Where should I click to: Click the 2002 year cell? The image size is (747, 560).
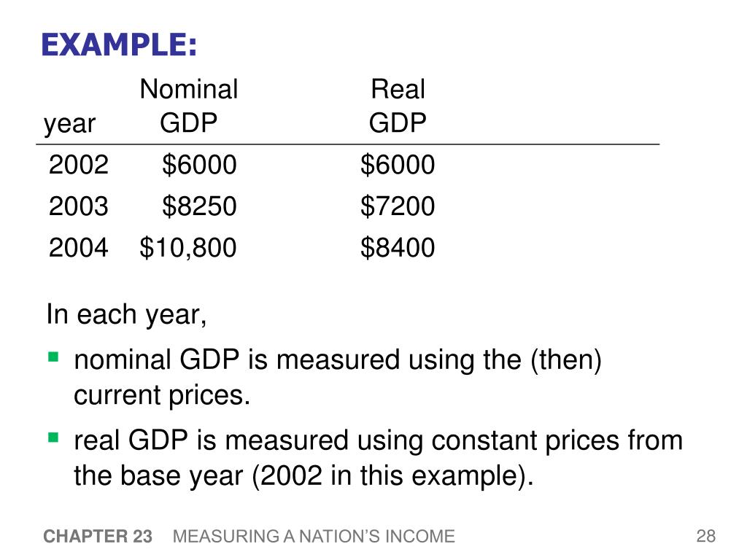tap(79, 165)
